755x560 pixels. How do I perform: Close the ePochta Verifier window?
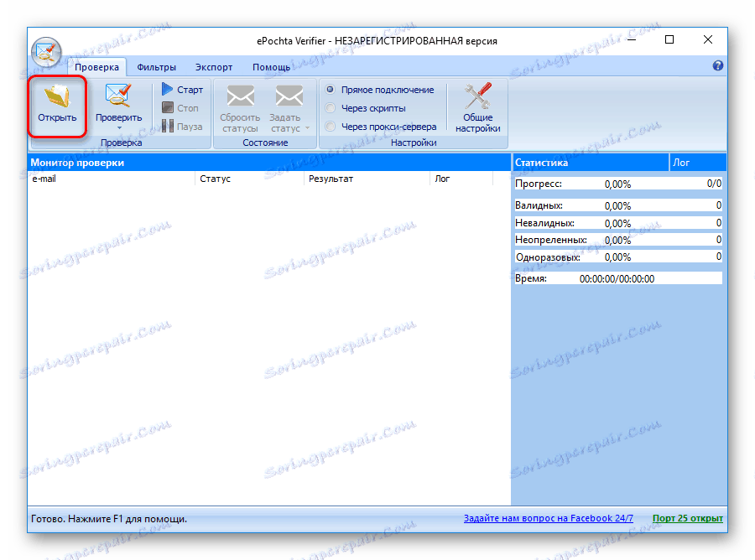[707, 39]
